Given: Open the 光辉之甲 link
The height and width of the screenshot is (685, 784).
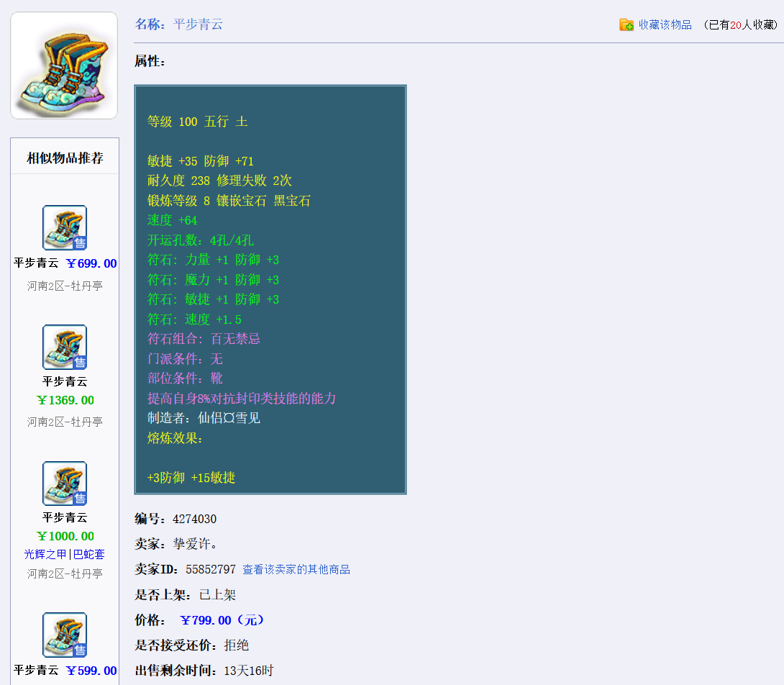Looking at the screenshot, I should [x=45, y=554].
